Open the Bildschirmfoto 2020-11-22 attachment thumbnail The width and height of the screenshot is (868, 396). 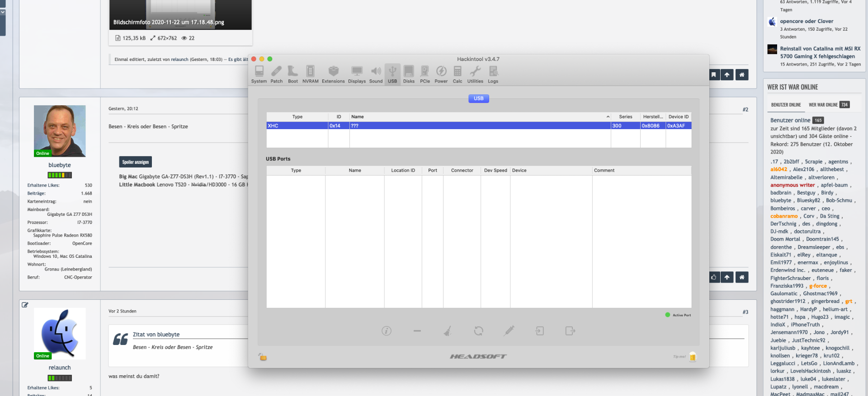click(x=180, y=15)
